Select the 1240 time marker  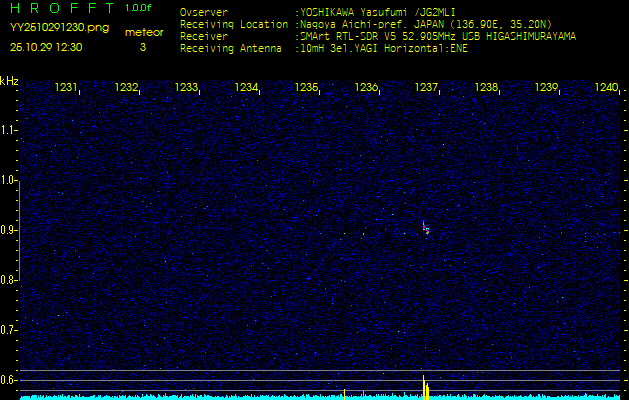(606, 88)
